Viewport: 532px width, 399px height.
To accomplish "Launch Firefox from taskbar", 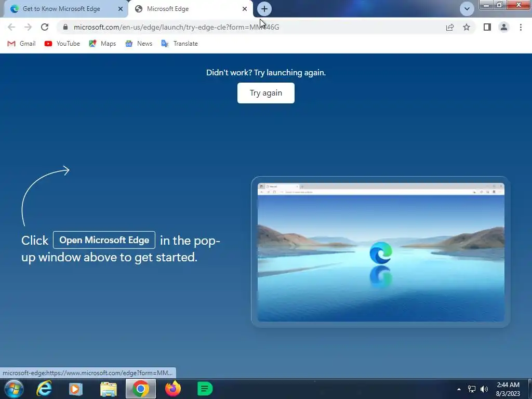I will 173,389.
